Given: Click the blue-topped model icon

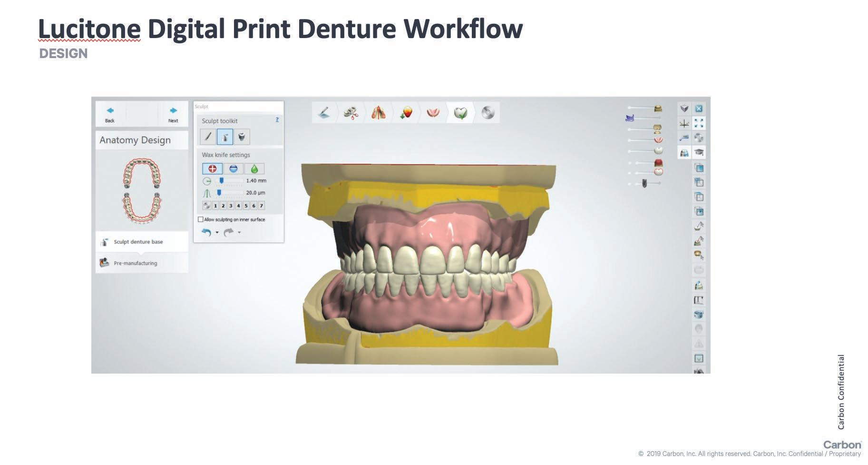Looking at the screenshot, I should [699, 285].
